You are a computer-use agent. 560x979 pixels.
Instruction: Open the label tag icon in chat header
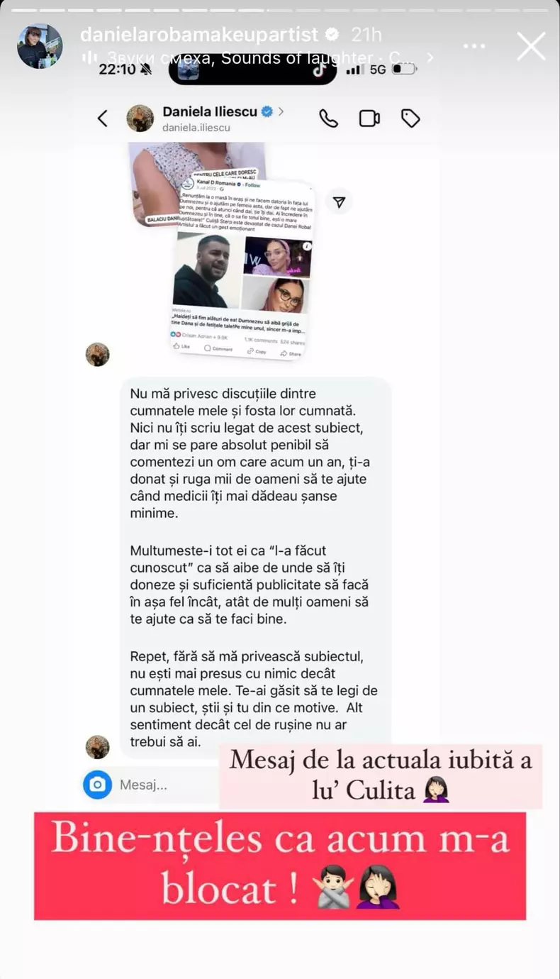[410, 118]
